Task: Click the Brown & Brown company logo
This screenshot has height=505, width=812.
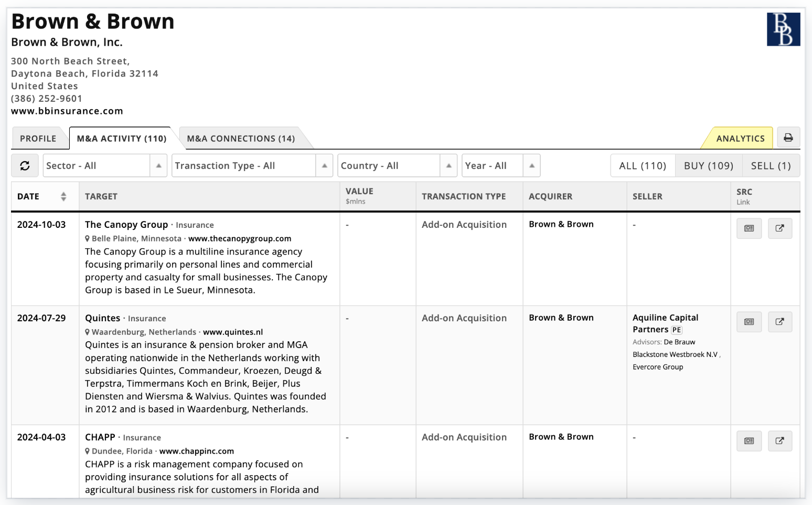Action: coord(783,29)
